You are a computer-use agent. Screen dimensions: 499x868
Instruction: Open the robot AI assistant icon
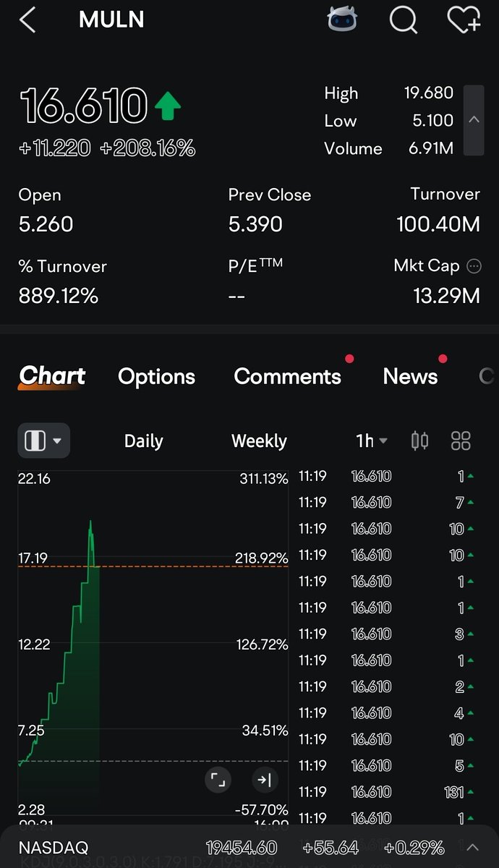[x=342, y=20]
